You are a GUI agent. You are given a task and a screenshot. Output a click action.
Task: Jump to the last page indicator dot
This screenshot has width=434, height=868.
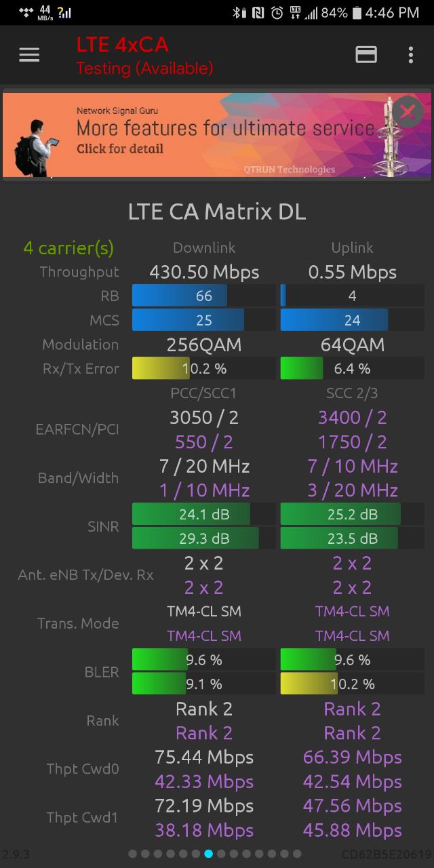(297, 854)
